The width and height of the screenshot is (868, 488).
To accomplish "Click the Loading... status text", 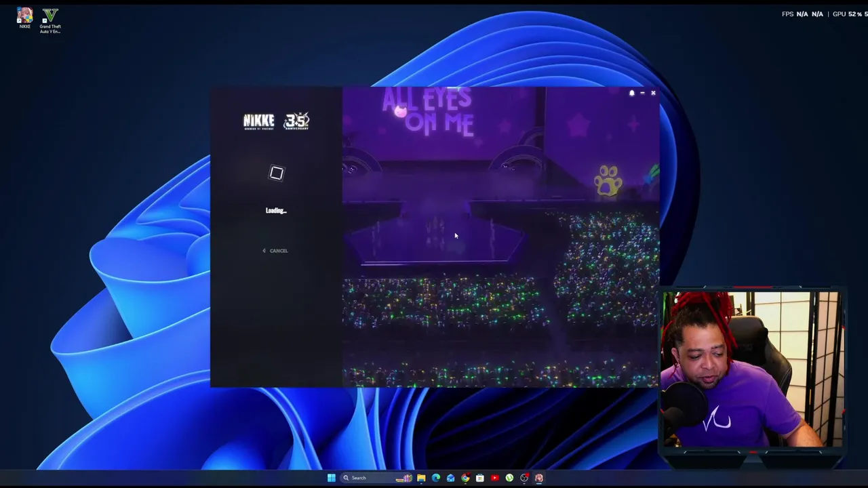I will click(276, 211).
